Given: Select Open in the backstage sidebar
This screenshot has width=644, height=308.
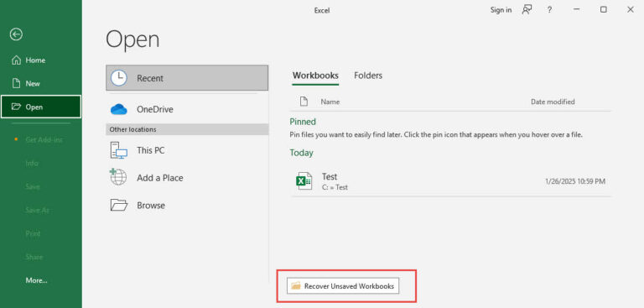Looking at the screenshot, I should point(40,107).
